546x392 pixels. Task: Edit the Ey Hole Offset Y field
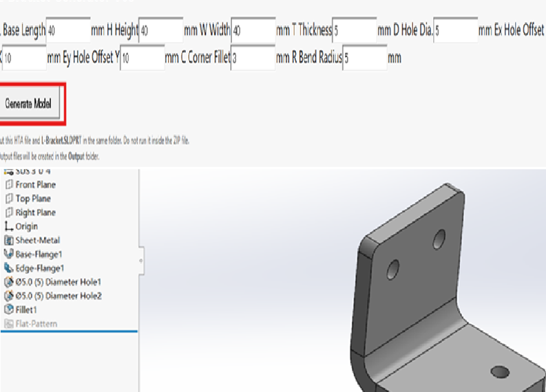pyautogui.click(x=143, y=58)
